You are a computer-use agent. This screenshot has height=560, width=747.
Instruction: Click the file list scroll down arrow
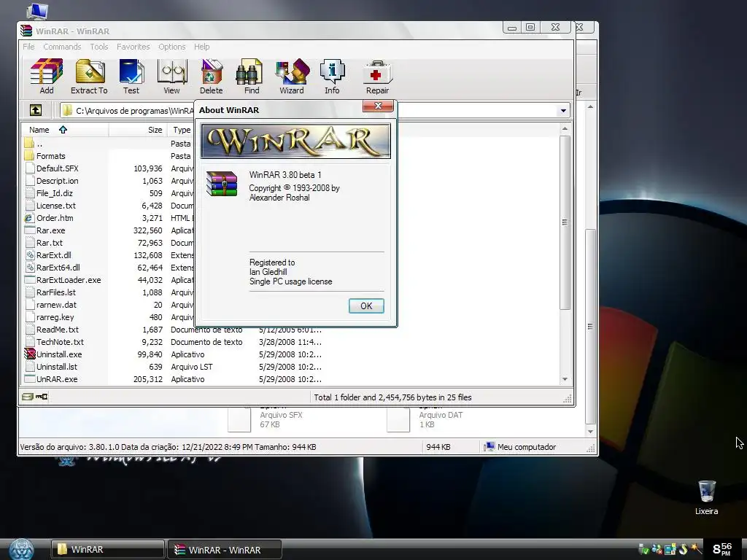(565, 379)
